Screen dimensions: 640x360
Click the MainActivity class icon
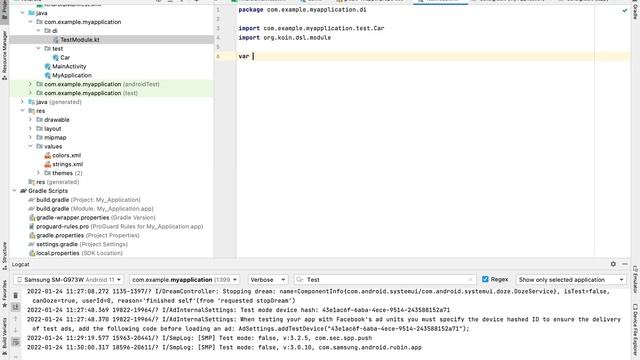[48, 67]
